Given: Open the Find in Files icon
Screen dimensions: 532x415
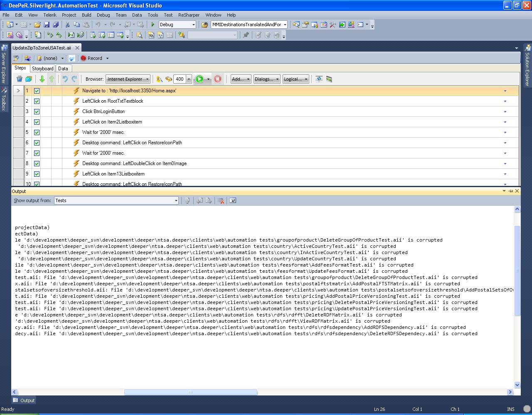Looking at the screenshot, I should [x=204, y=25].
